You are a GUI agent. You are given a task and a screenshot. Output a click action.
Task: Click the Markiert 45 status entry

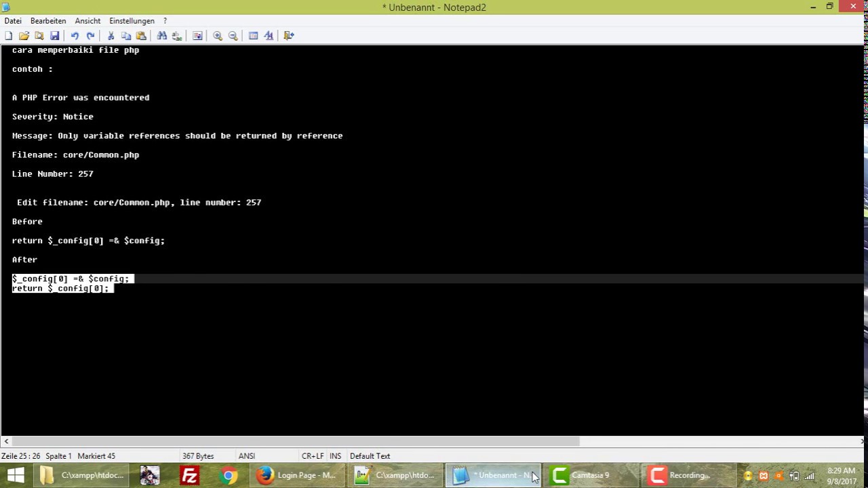tap(96, 456)
